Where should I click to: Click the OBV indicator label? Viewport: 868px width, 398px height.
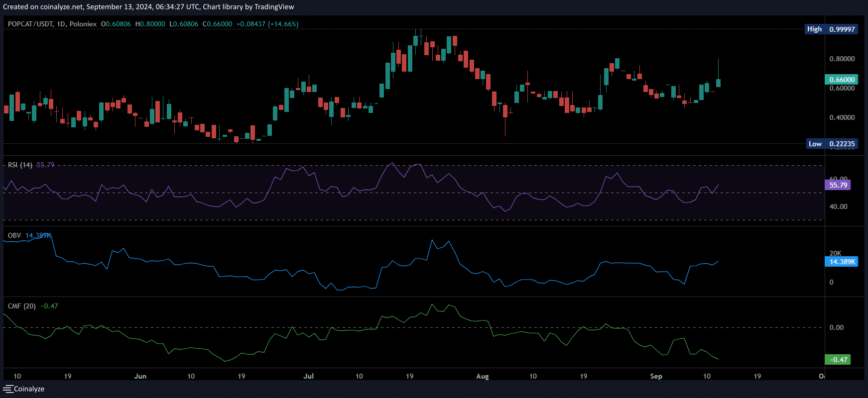tap(14, 235)
